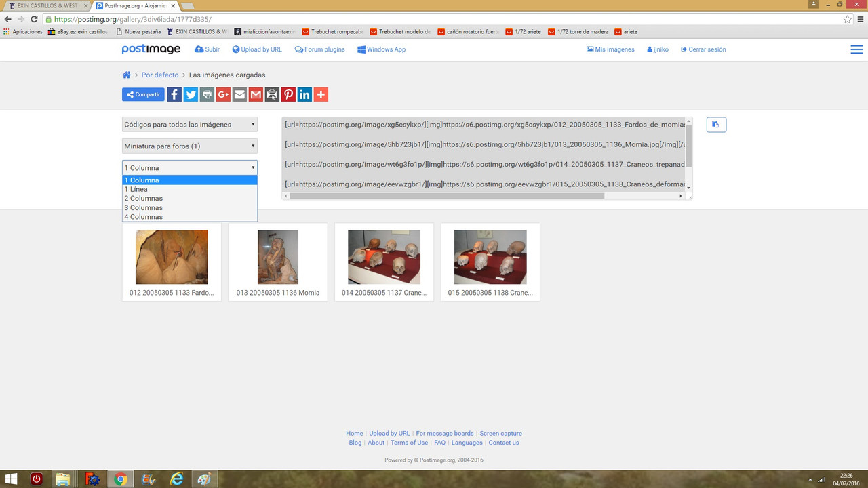
Task: Open the jjniko user profile link
Action: (658, 49)
